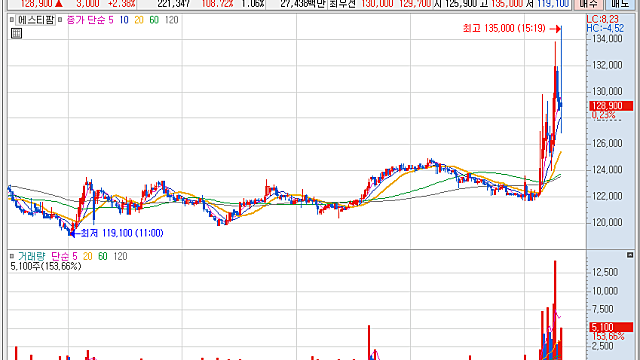Click the blue arrow at 최저 119,100 marker
Viewport: 640px width, 360px height.
click(x=75, y=233)
